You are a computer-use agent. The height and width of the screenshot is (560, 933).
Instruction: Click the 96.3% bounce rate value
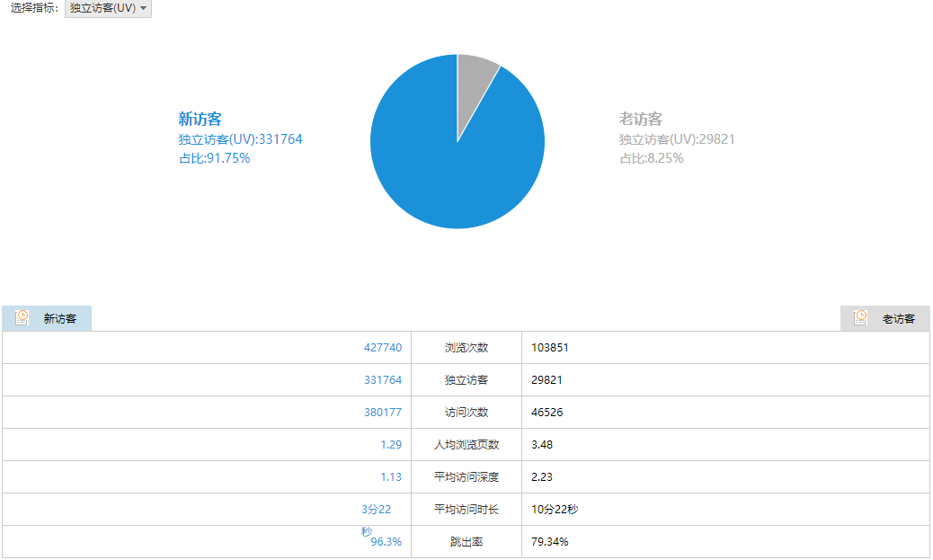(386, 542)
